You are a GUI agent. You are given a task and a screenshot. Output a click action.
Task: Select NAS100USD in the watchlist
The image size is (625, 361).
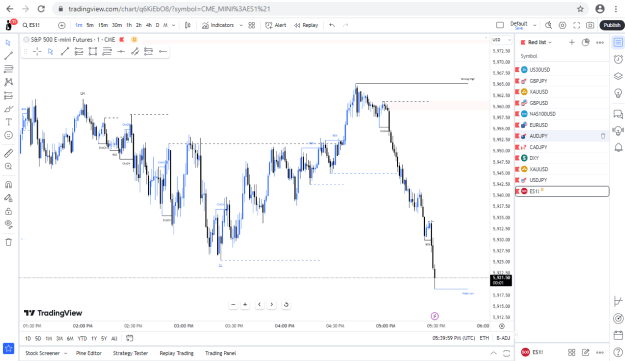[x=562, y=114]
